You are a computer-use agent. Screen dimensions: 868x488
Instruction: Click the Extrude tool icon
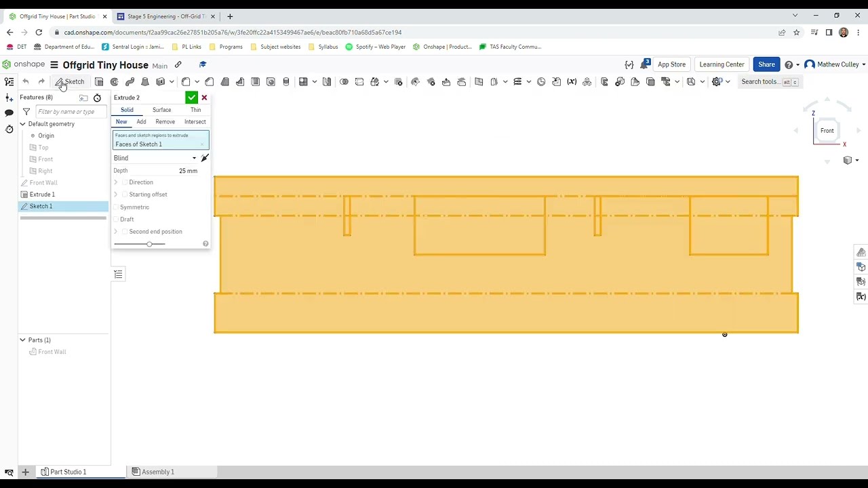tap(99, 81)
